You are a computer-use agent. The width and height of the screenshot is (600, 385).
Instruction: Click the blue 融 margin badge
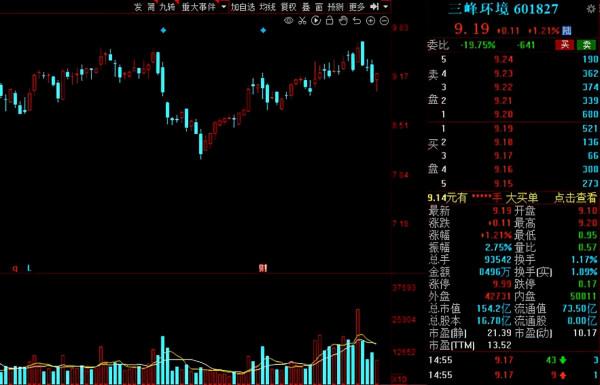567,30
